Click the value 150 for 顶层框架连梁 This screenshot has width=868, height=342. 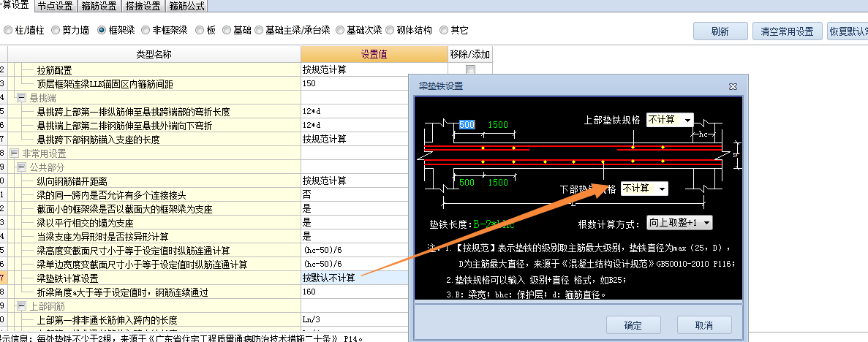coord(309,84)
